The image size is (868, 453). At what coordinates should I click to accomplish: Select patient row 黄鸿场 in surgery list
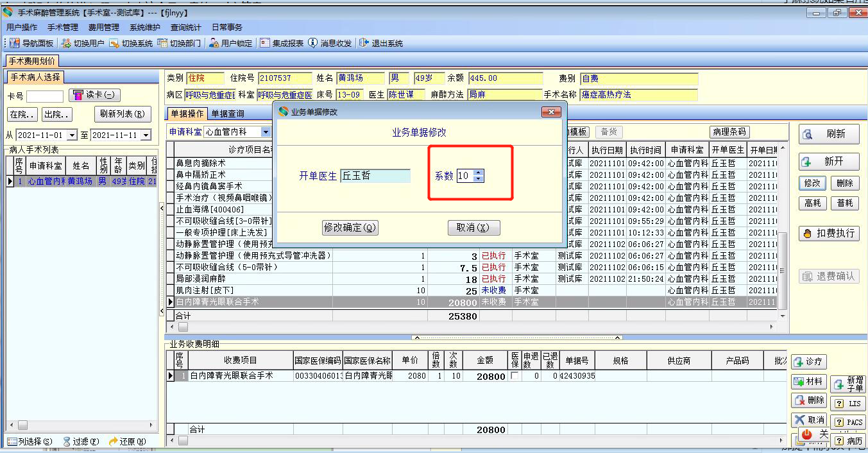81,182
